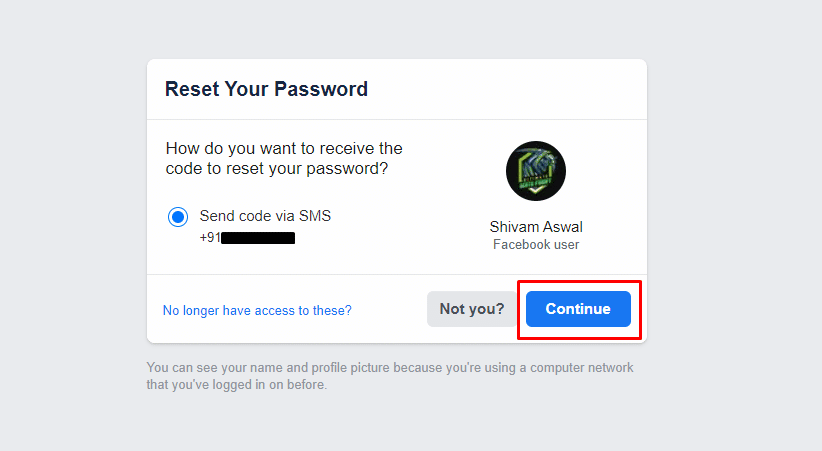The image size is (822, 451).
Task: Click the Shivam Aswal account name
Action: [536, 227]
